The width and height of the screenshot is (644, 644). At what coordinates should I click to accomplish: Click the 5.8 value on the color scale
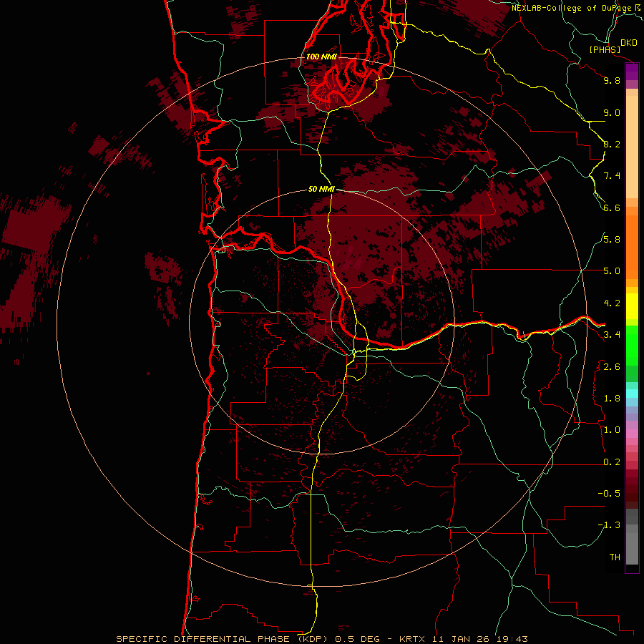point(612,240)
